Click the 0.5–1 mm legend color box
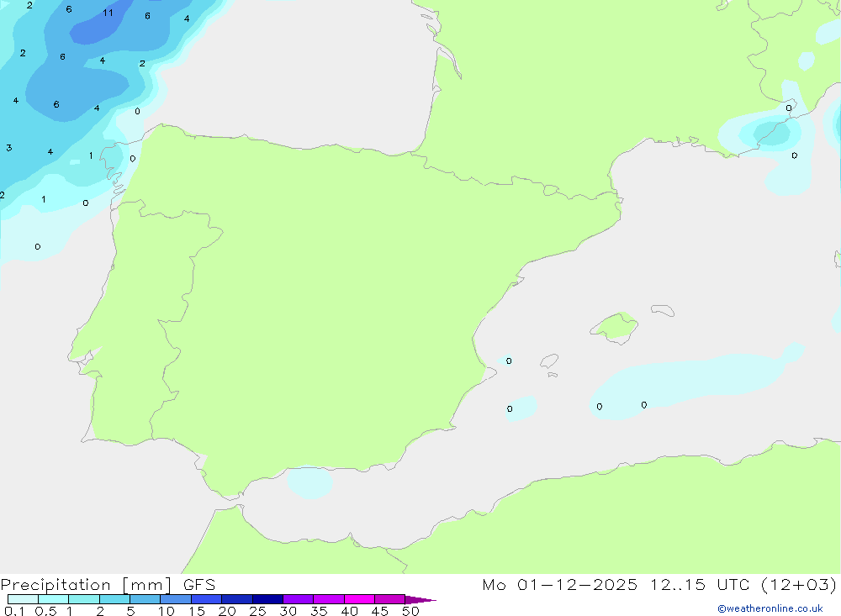Viewport: 841px width, 616px height. pyautogui.click(x=53, y=599)
